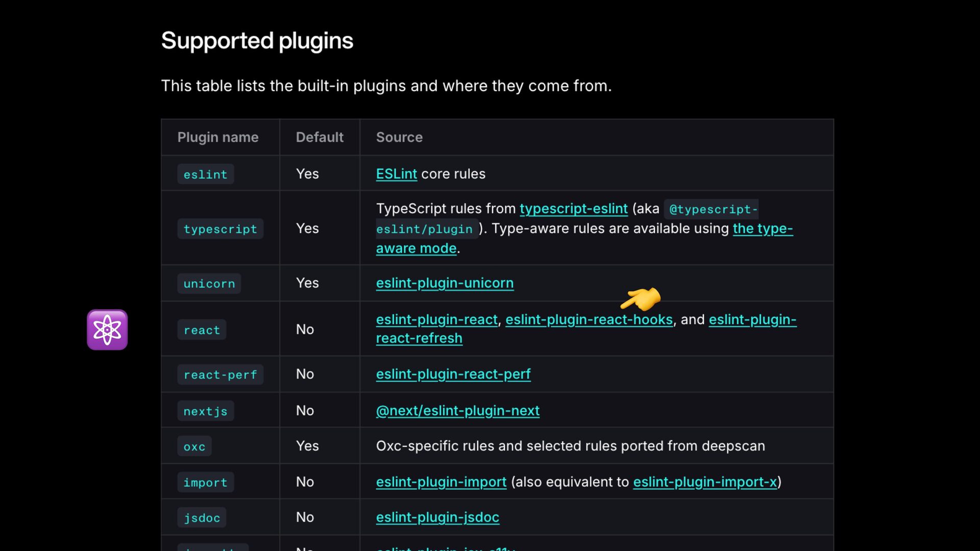
Task: Click the Supported plugins heading
Action: tap(257, 41)
